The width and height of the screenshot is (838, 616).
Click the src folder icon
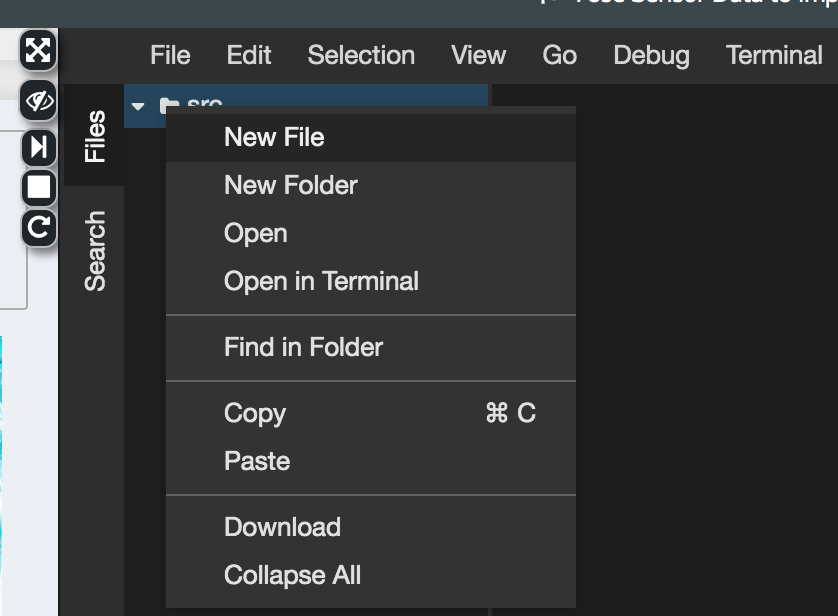point(169,105)
